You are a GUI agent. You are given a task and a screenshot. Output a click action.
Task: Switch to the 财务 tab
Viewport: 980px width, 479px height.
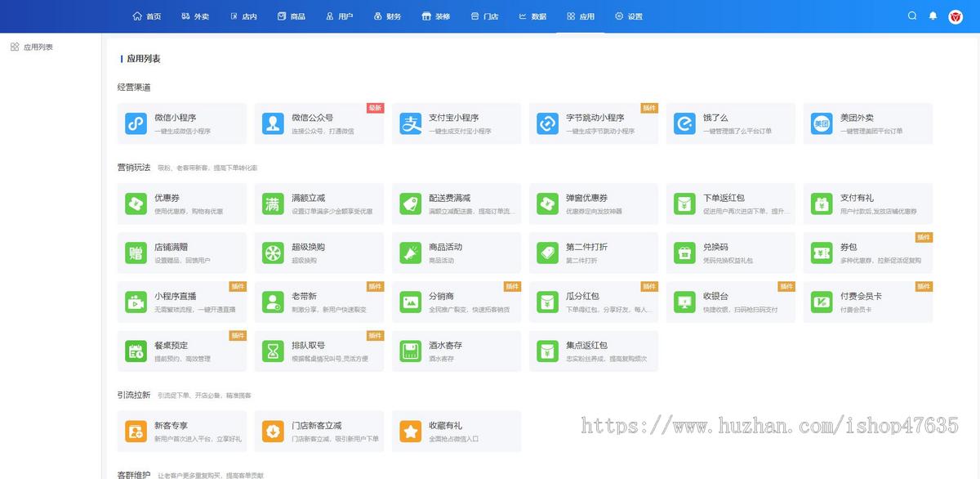tap(388, 16)
